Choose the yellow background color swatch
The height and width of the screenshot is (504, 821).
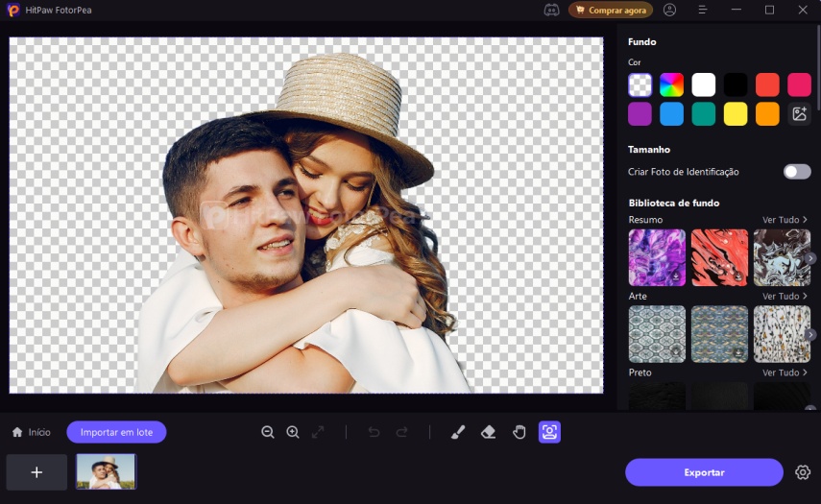(736, 114)
